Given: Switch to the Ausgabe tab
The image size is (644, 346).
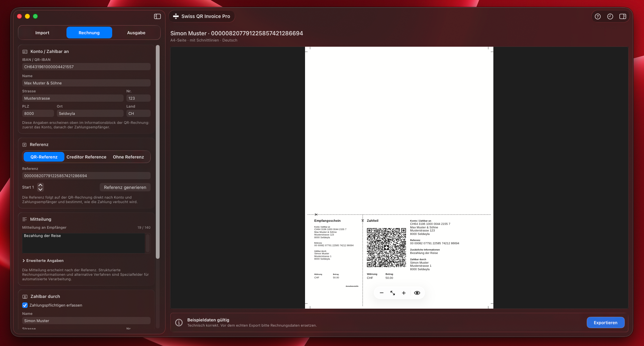Looking at the screenshot, I should tap(136, 33).
